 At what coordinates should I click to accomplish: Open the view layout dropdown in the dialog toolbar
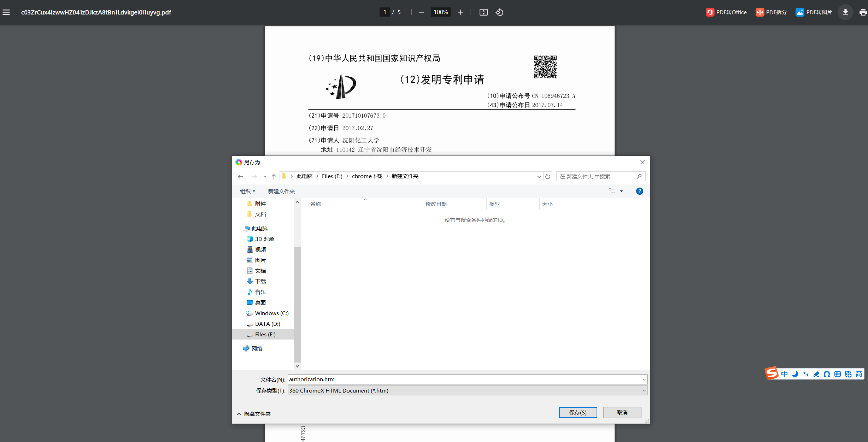click(x=621, y=191)
